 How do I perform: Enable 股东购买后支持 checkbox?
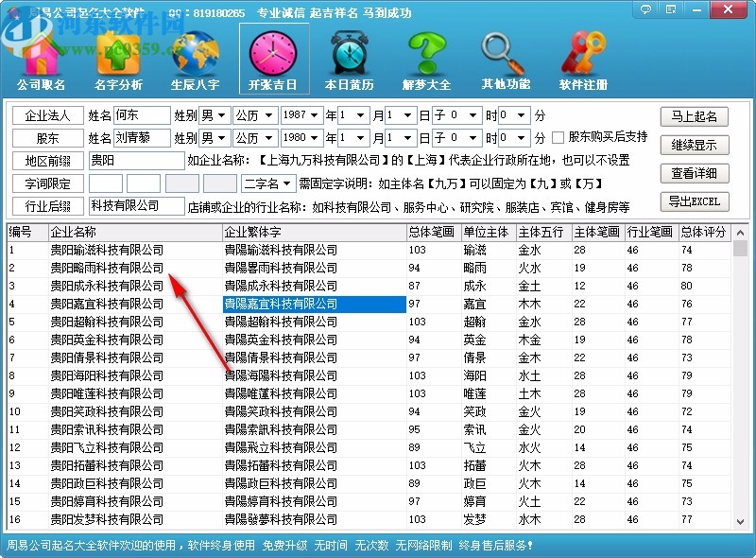pos(558,138)
